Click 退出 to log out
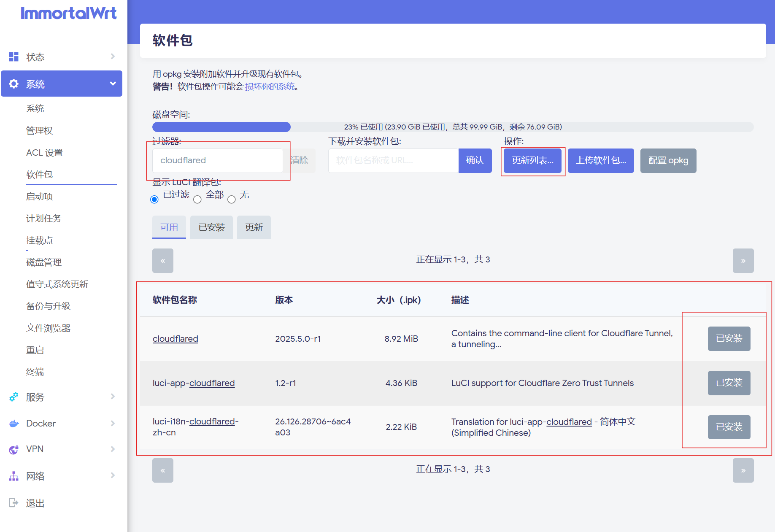Screen dimensions: 775x532 pos(35,503)
